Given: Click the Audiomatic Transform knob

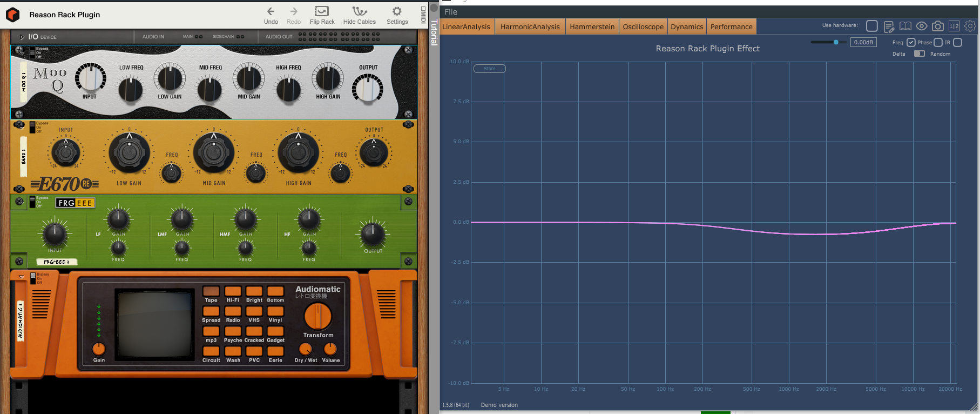Looking at the screenshot, I should (x=318, y=316).
